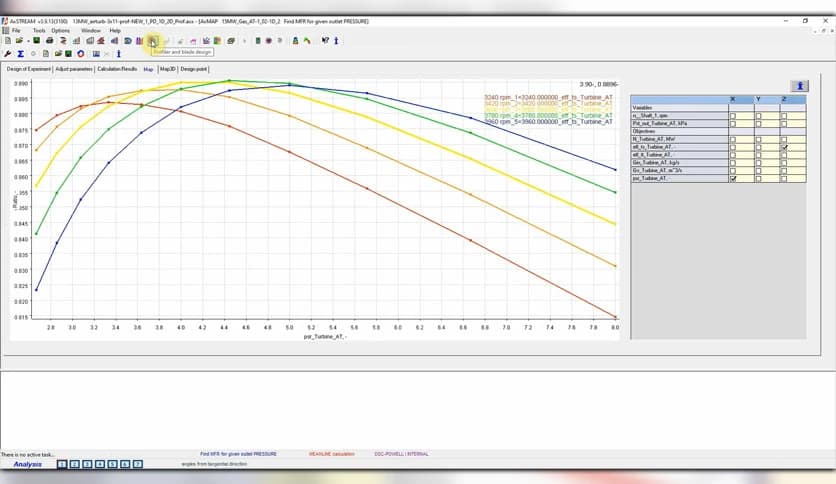Click the black wrench tool icon
This screenshot has width=836, height=484.
point(7,54)
